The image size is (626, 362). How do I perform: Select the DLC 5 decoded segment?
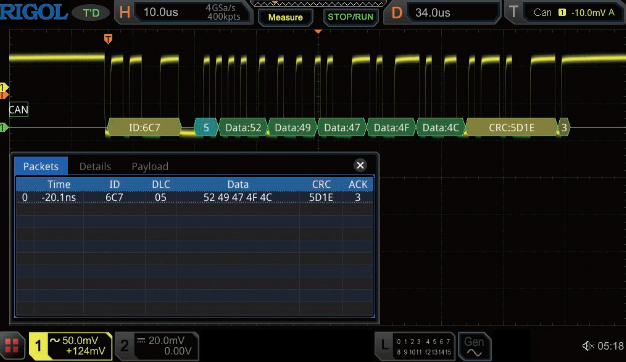click(206, 128)
